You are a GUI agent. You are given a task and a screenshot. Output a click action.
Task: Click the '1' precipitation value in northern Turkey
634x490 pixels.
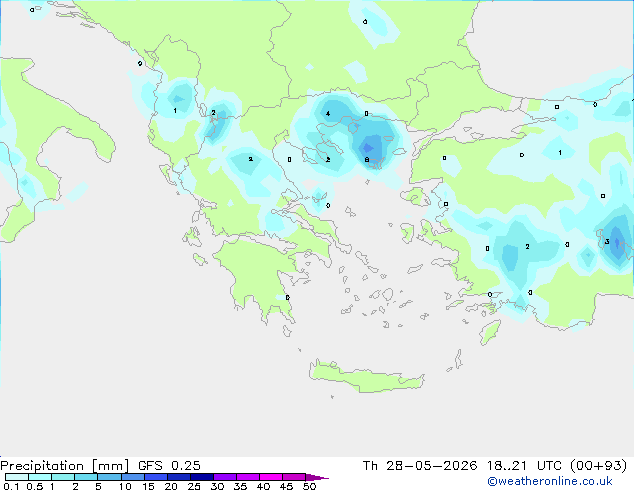coord(560,152)
